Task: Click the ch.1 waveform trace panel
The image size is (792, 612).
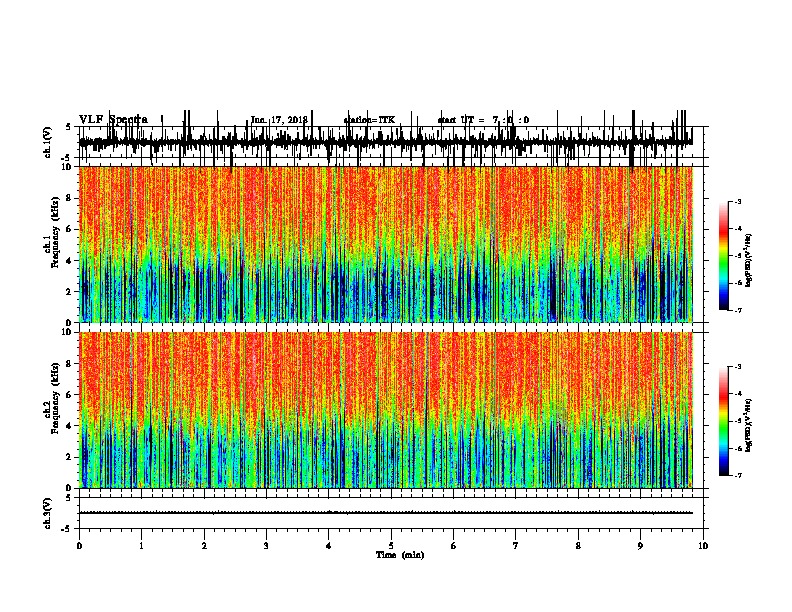Action: click(x=393, y=142)
